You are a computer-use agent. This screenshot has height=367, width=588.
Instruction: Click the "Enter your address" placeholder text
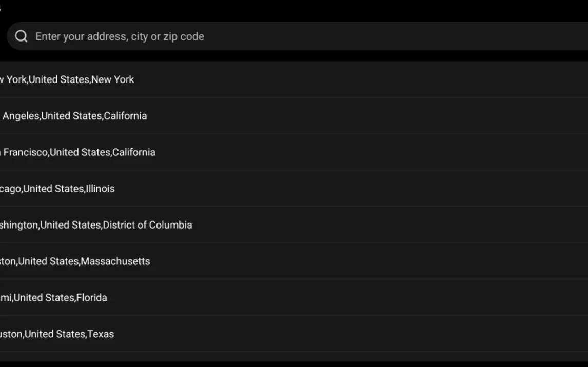tap(120, 36)
